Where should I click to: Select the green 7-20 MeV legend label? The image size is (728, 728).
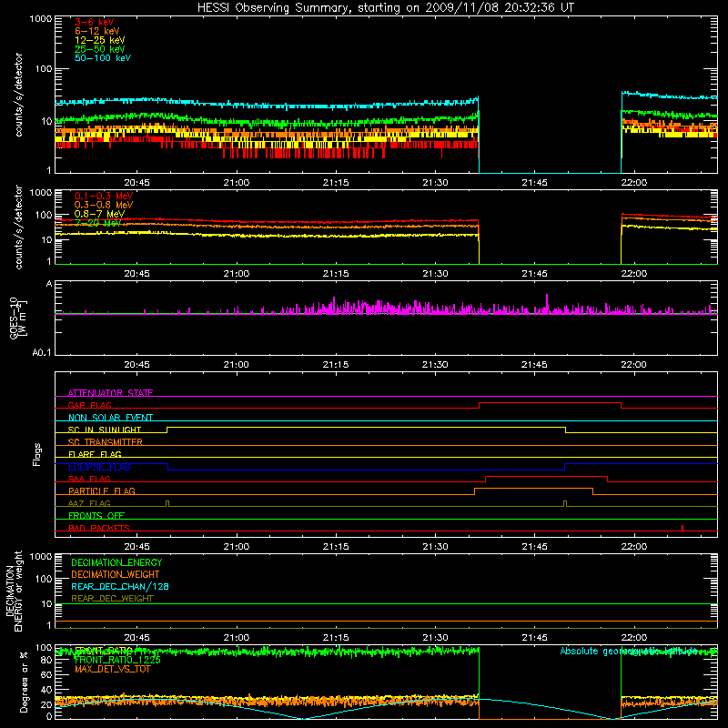[98, 223]
